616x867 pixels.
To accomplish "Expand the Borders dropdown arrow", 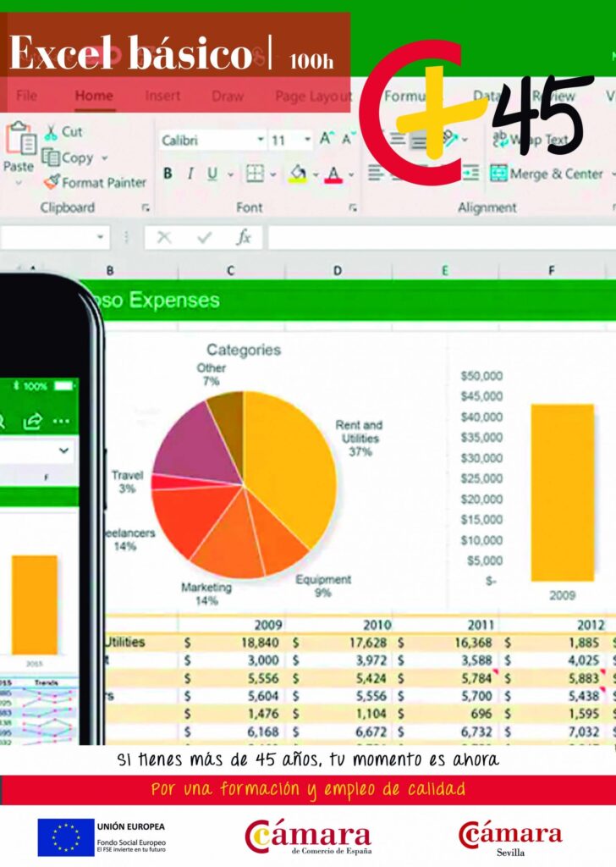I will [273, 174].
